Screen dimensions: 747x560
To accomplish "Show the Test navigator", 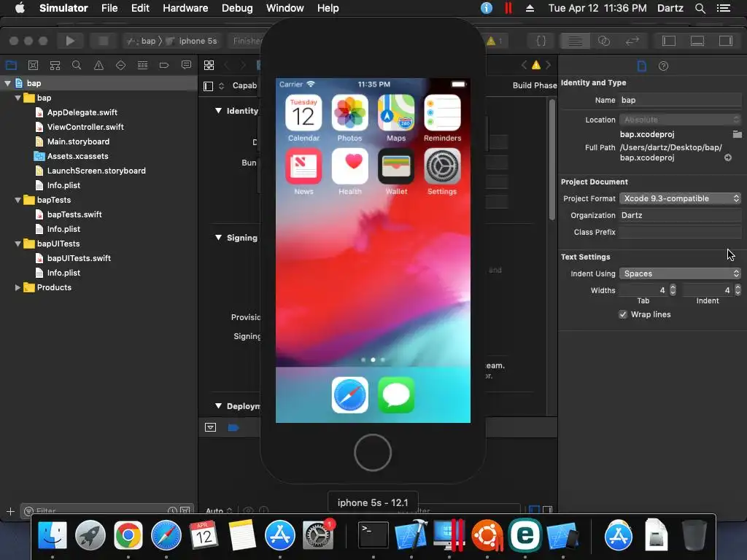I will pos(120,65).
